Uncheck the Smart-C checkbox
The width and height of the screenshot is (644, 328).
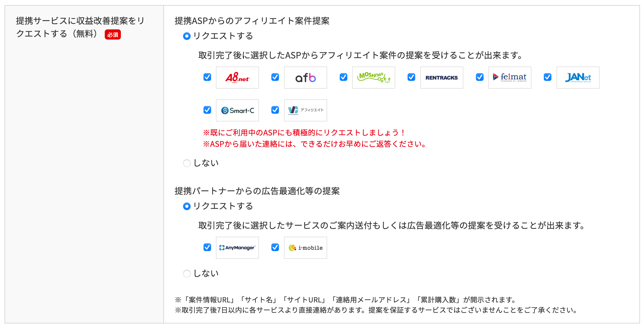(x=207, y=110)
